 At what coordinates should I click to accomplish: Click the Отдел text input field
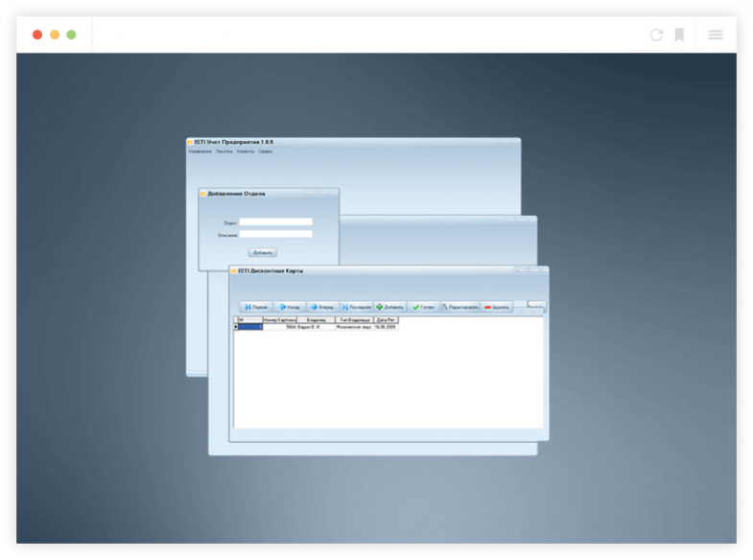coord(275,222)
